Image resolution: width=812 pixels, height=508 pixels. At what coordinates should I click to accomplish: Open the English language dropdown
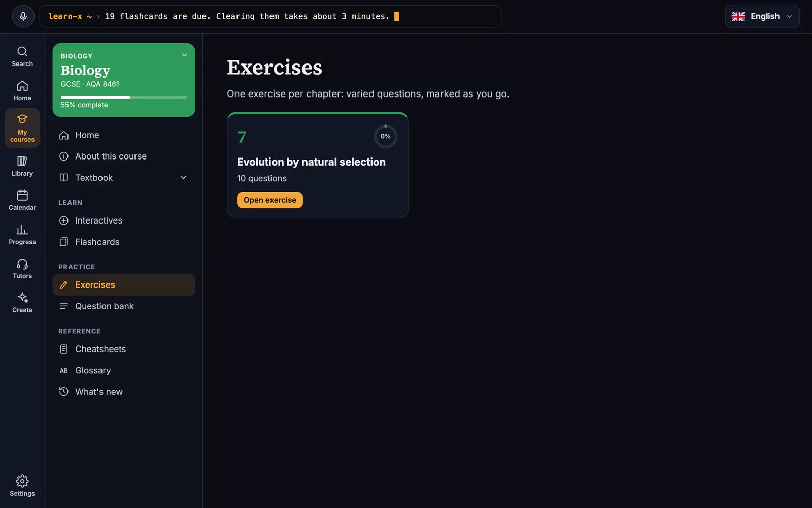(x=762, y=16)
